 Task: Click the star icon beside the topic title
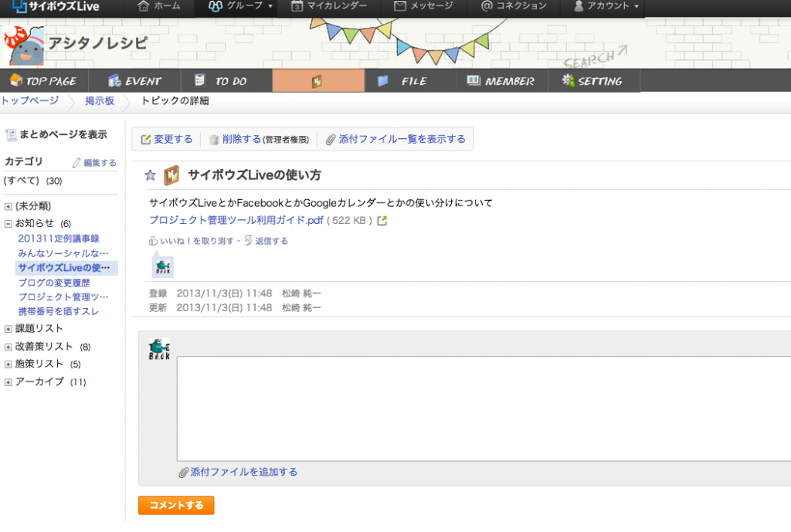point(151,175)
